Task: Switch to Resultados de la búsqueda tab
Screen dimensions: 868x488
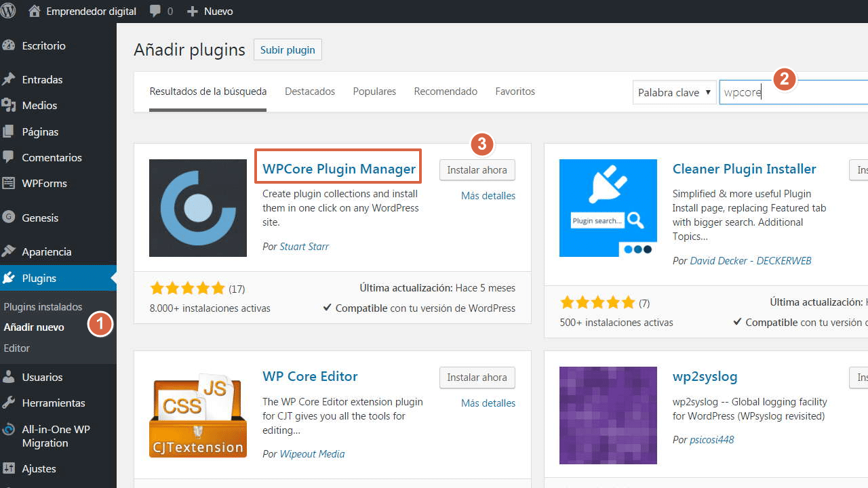Action: tap(208, 91)
